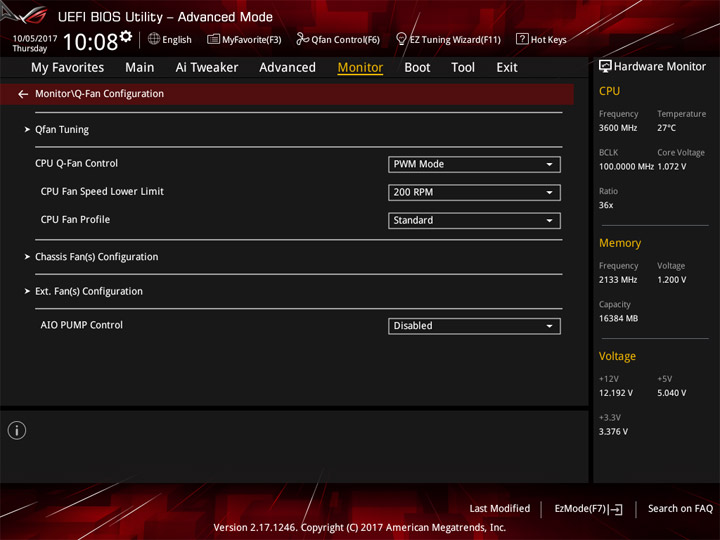This screenshot has width=720, height=540.
Task: Click the 2133 MHz memory frequency value
Action: 618,280
